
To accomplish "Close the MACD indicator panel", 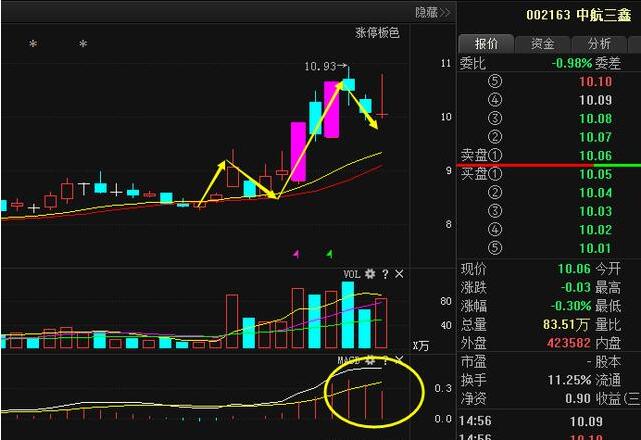I will pos(399,360).
